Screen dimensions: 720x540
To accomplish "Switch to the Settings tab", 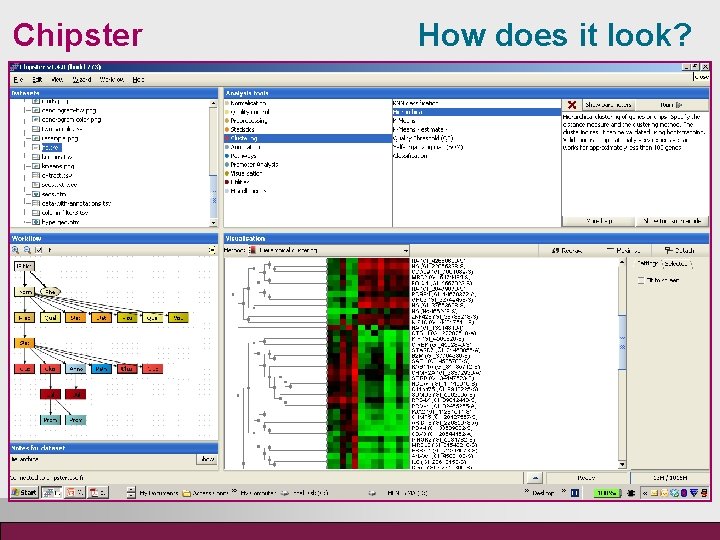I will pos(648,264).
